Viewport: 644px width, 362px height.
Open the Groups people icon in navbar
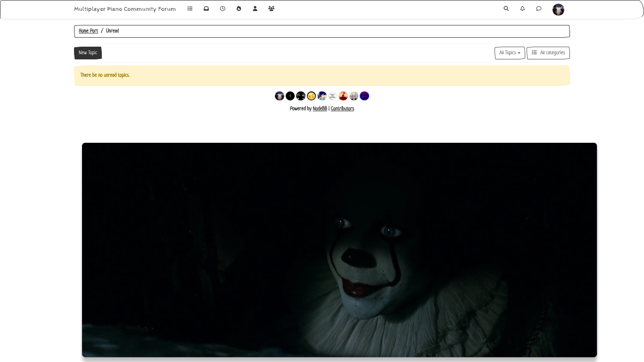pos(272,8)
